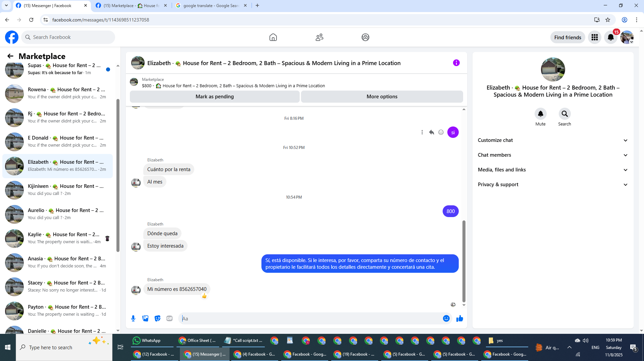The width and height of the screenshot is (644, 361).
Task: Mute this conversation with the bell icon
Action: (540, 114)
